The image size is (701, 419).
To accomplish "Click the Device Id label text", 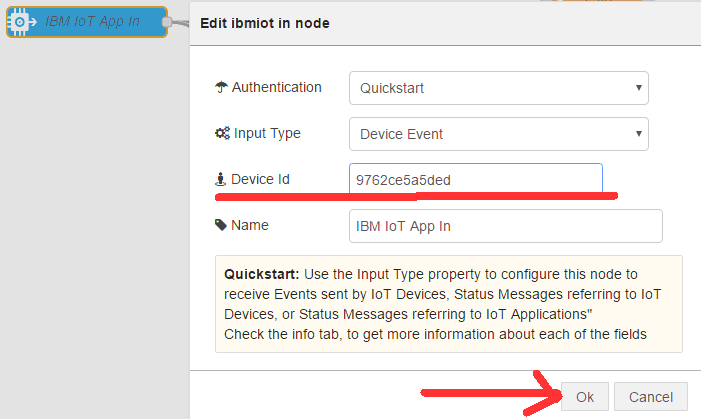I will coord(260,179).
